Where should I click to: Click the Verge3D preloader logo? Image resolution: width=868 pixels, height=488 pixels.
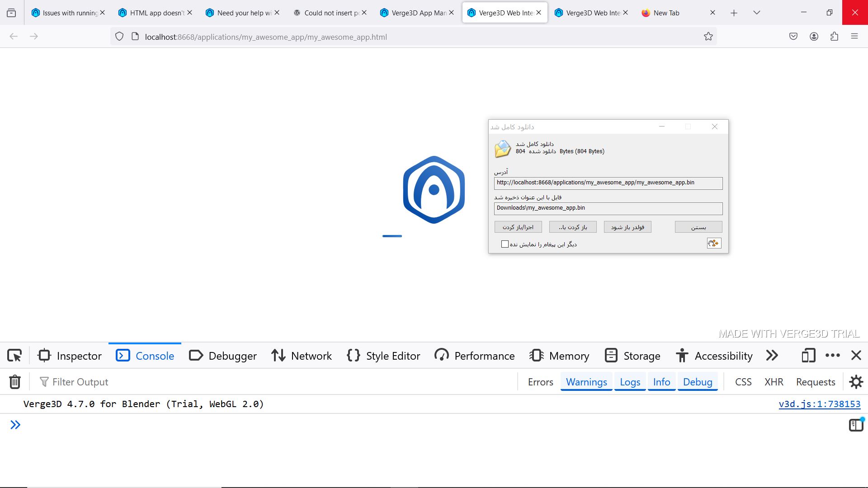coord(434,190)
